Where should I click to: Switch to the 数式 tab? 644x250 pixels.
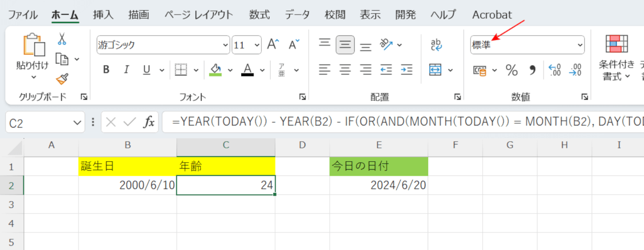click(259, 15)
